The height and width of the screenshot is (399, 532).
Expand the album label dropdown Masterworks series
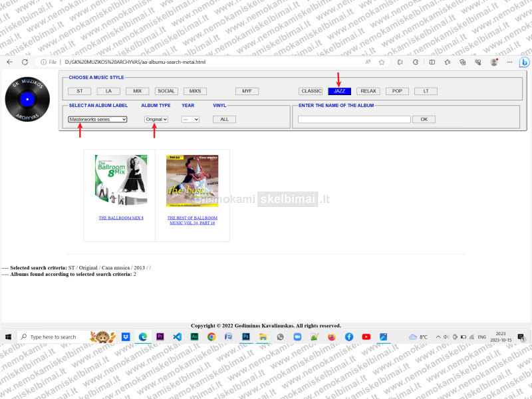[98, 120]
